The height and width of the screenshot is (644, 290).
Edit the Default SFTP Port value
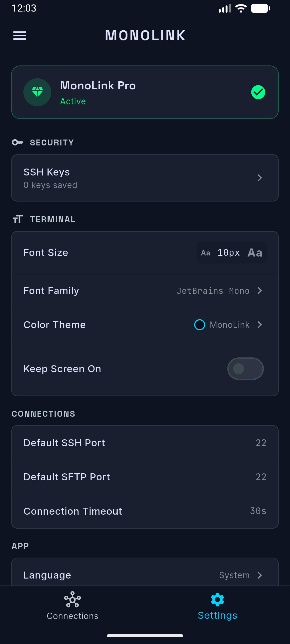coord(261,477)
